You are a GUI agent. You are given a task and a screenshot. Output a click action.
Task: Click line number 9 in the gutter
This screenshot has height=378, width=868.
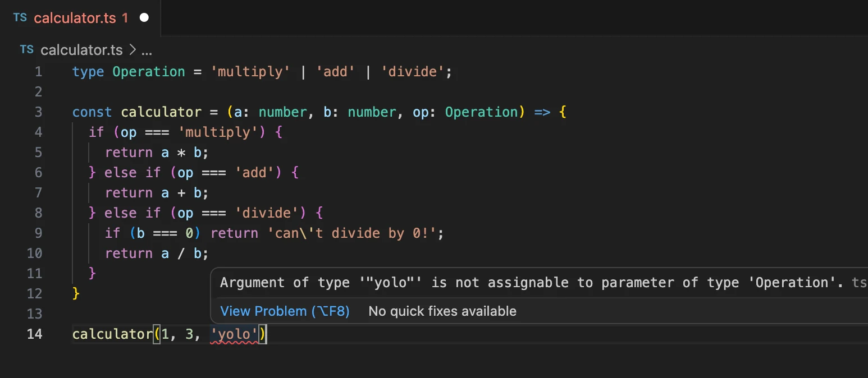tap(38, 233)
